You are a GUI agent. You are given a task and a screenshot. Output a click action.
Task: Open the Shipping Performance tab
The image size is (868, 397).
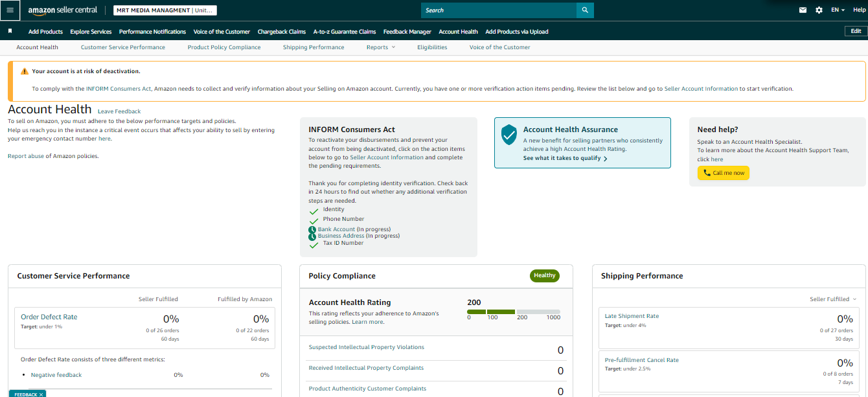[x=314, y=47]
